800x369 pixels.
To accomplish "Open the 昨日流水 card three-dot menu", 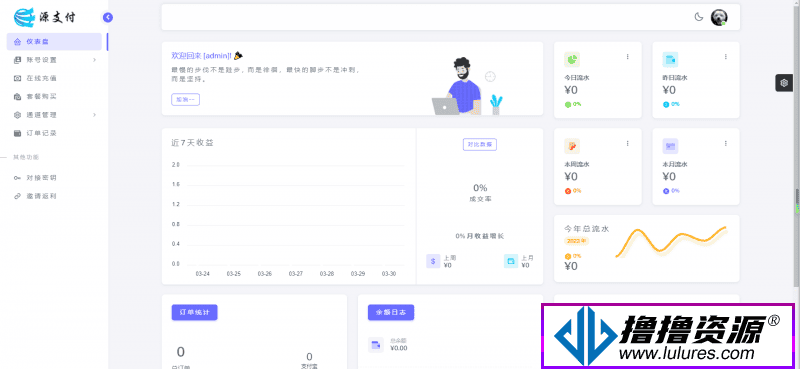I will (x=726, y=57).
